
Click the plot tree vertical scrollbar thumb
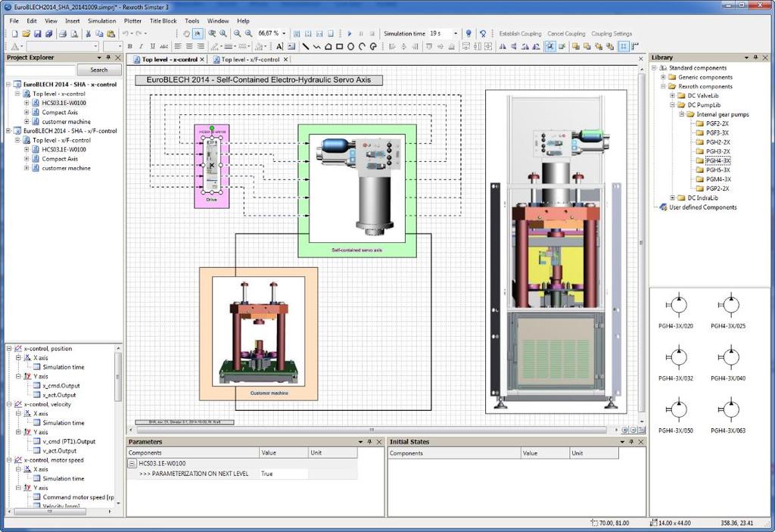[x=117, y=378]
